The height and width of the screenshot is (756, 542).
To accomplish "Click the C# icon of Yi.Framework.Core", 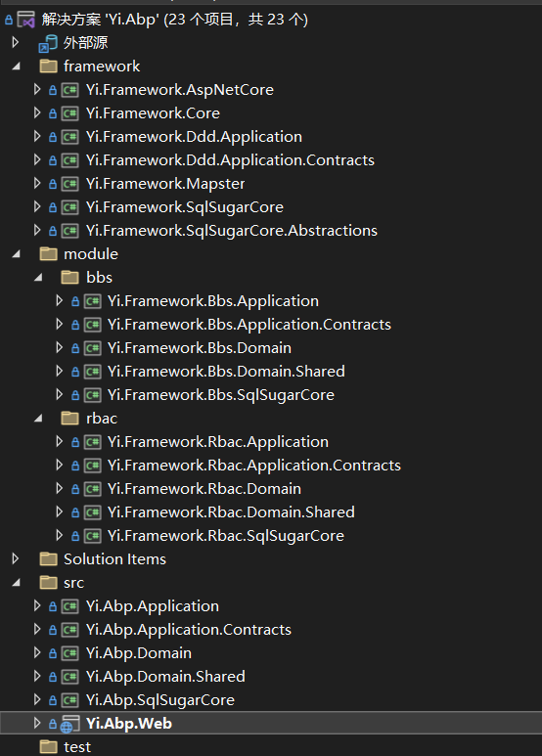I will 69,113.
